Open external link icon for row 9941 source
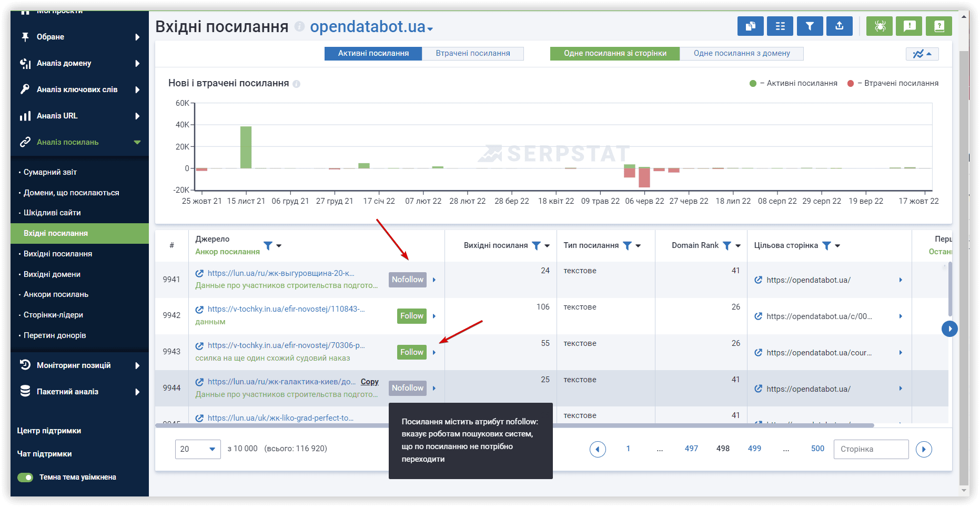The image size is (980, 507). click(199, 273)
